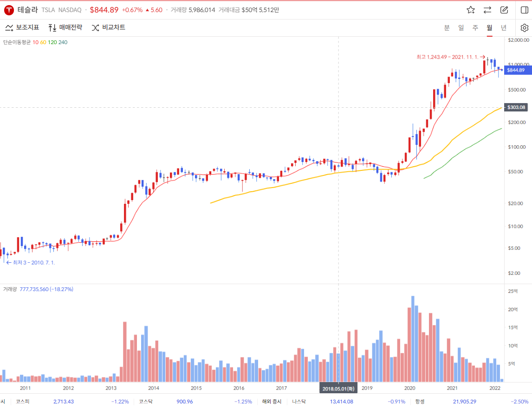532x409 pixels.
Task: Click the 21,905.29 항셍 value
Action: 465,402
